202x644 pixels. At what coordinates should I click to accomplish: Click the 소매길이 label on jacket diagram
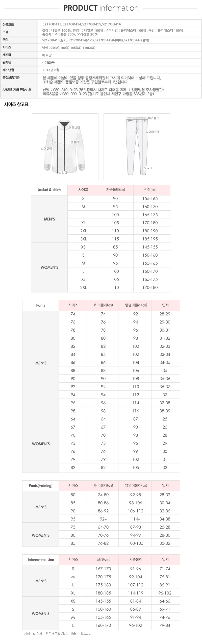coord(46,148)
